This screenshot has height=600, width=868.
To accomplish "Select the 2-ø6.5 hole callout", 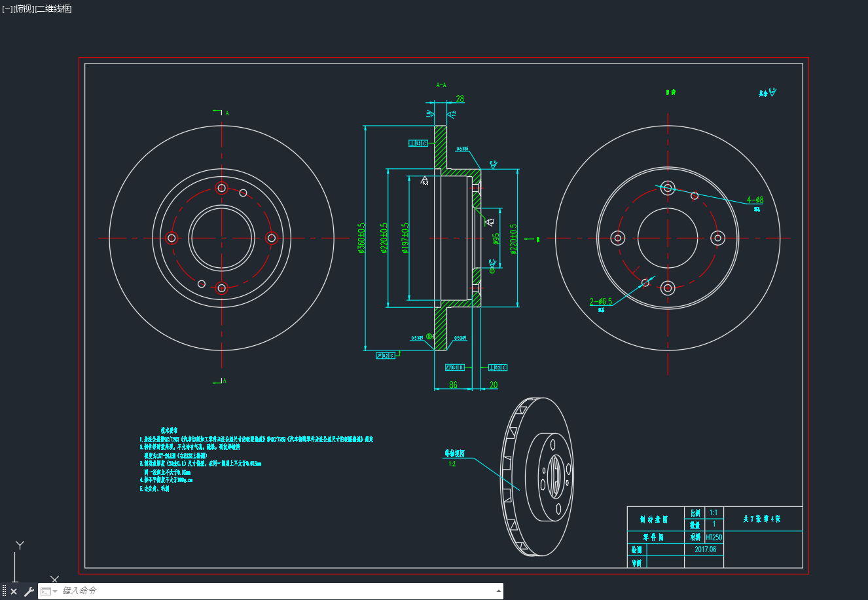I will (600, 302).
